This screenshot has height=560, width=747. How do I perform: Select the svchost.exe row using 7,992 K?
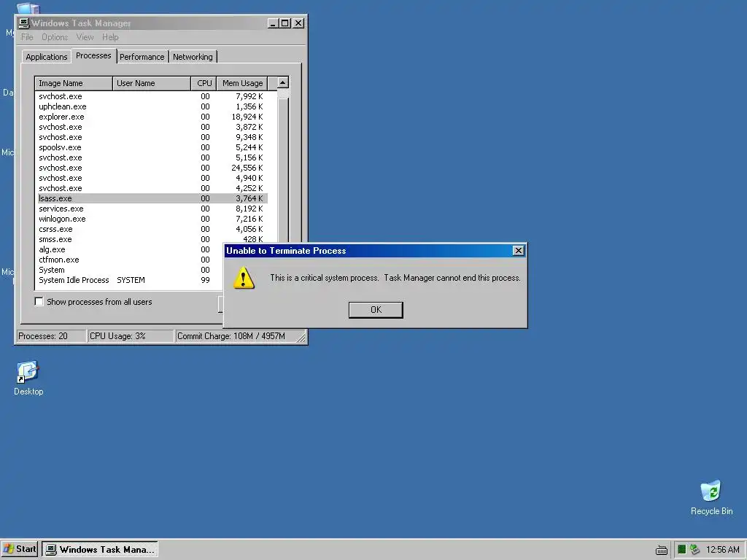152,96
